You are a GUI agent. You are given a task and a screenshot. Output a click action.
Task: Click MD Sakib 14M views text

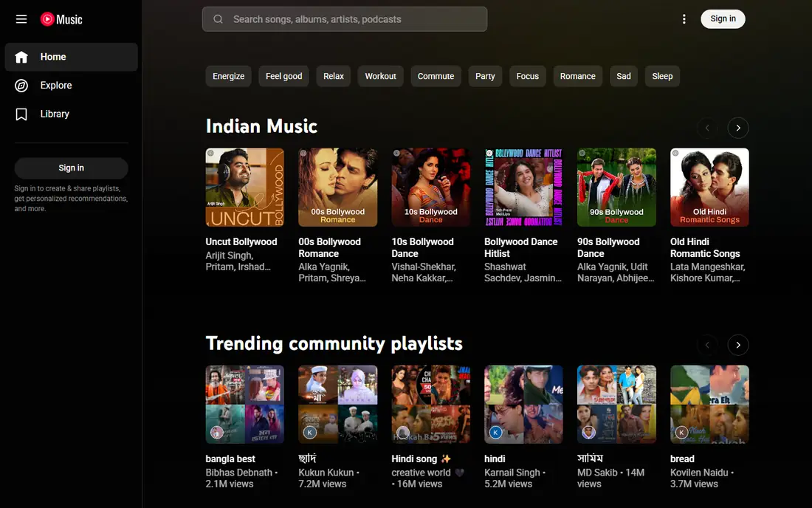tap(611, 478)
